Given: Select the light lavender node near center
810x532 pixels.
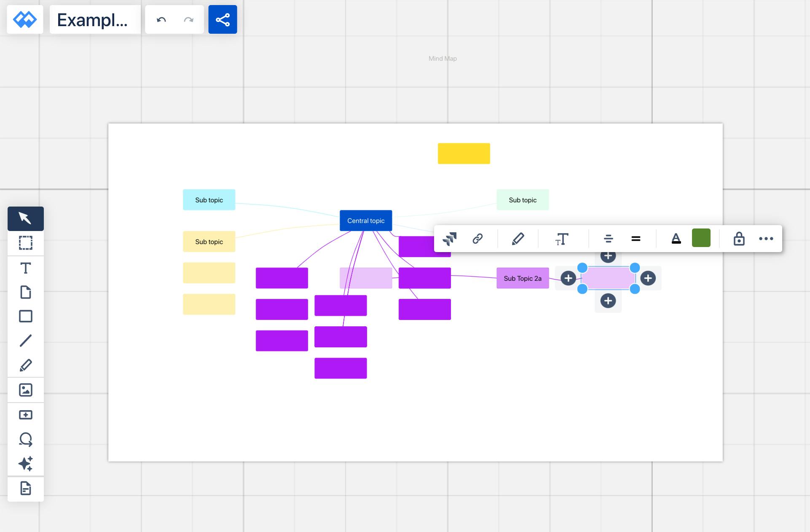Looking at the screenshot, I should point(366,278).
